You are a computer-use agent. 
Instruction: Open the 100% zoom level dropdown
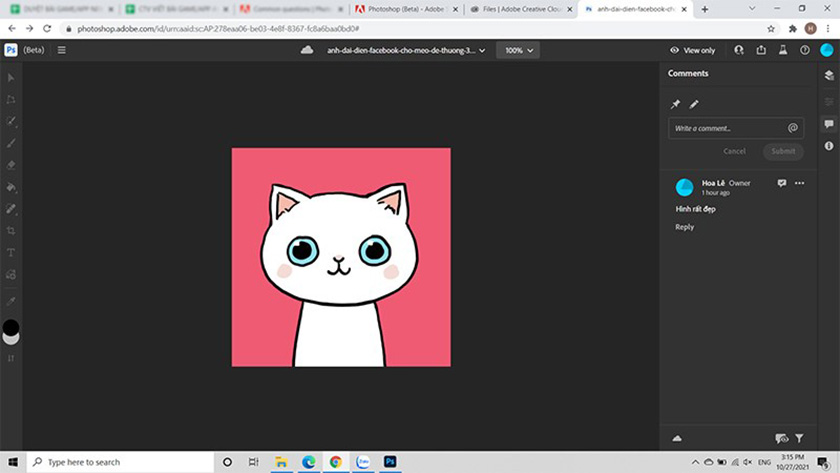[518, 50]
